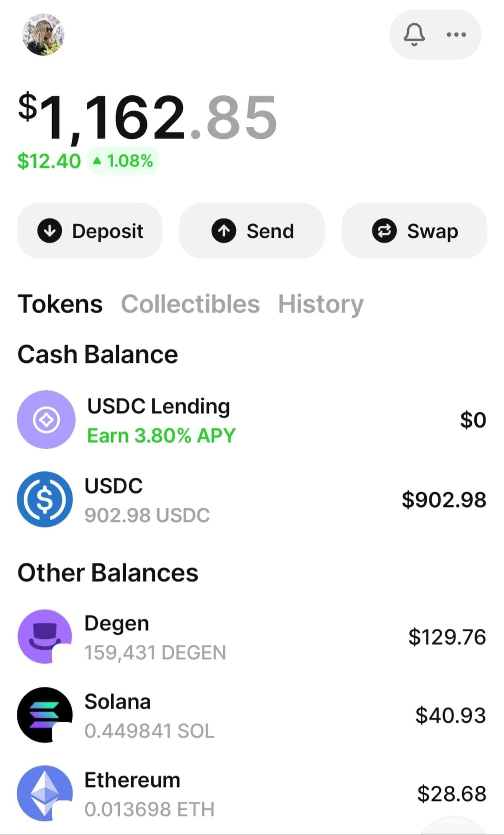Tap the $1,162.85 total balance
The width and height of the screenshot is (504, 835).
(147, 117)
